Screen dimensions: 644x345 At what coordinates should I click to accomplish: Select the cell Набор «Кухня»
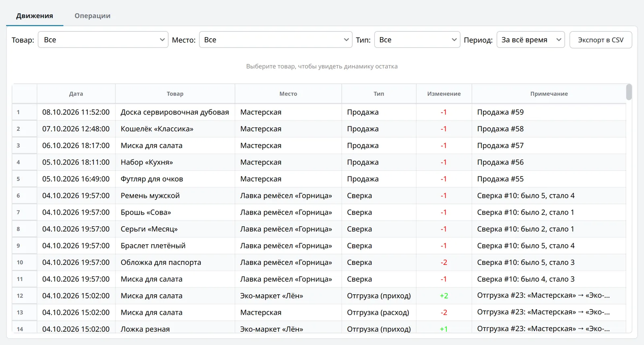[175, 162]
